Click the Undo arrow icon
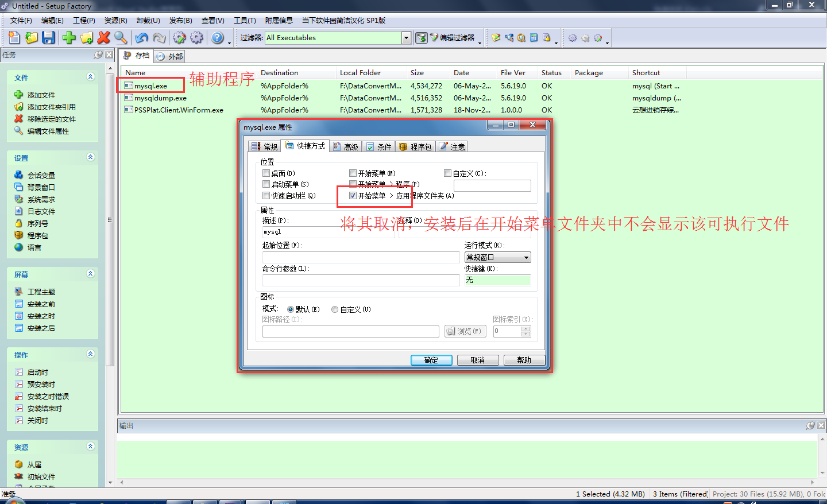The image size is (827, 504). [142, 38]
